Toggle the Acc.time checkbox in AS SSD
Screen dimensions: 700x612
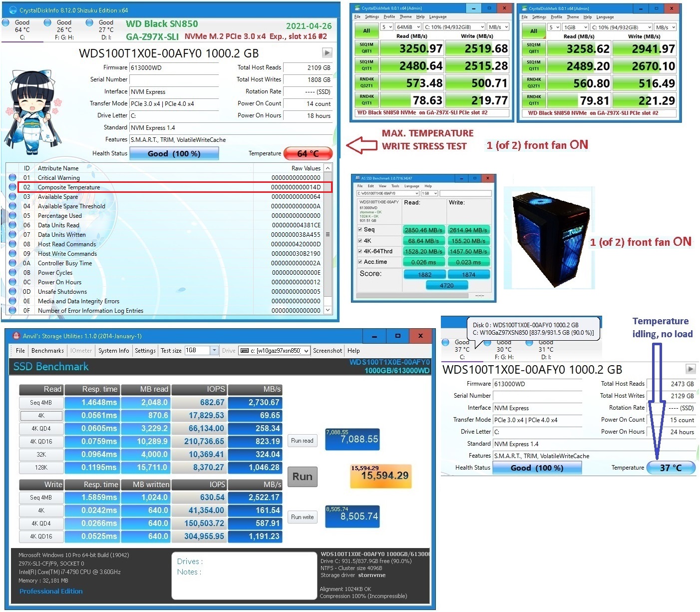[x=360, y=262]
